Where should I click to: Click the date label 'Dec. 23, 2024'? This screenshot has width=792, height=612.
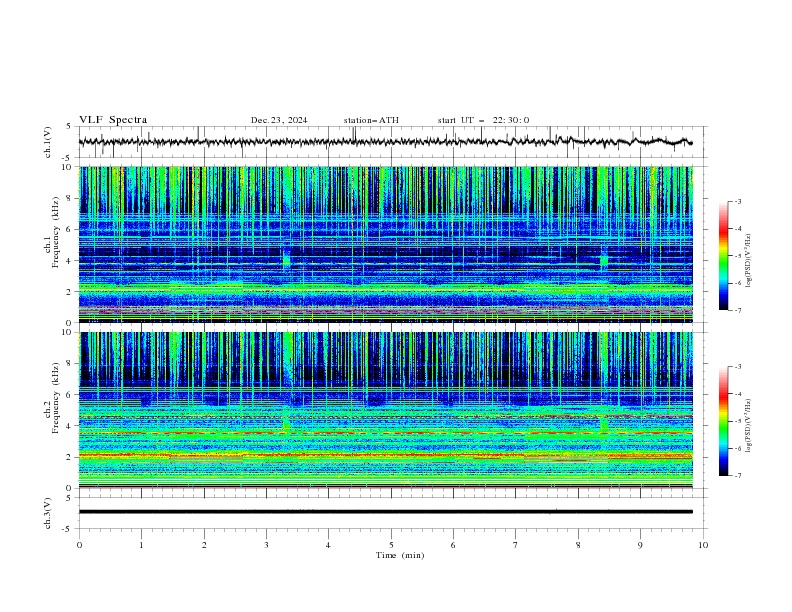pos(279,120)
